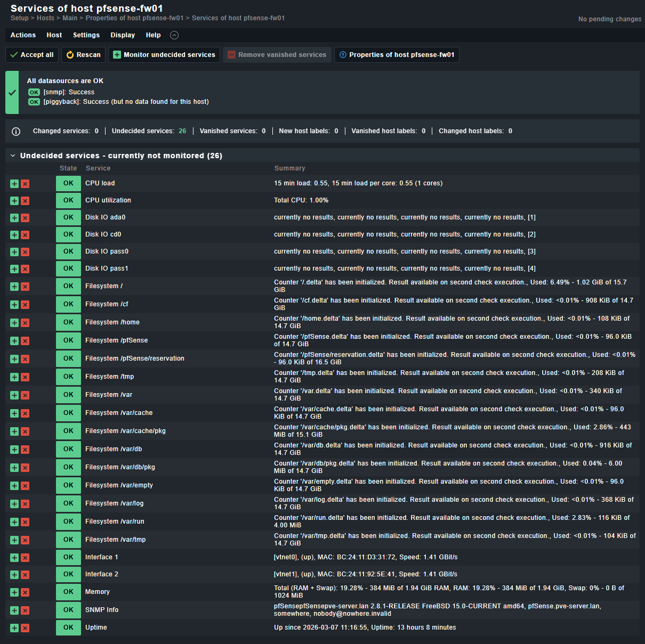
Task: Rescan the host services
Action: tap(83, 55)
